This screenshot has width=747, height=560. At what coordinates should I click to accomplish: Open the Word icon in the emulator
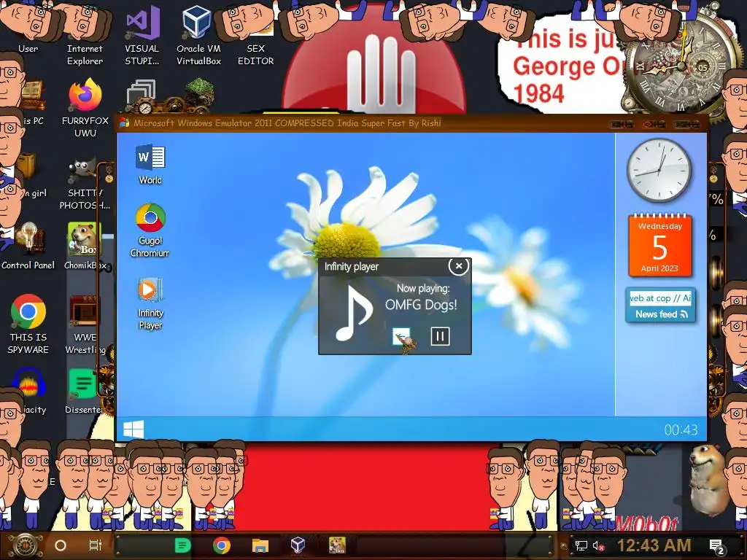tap(150, 164)
